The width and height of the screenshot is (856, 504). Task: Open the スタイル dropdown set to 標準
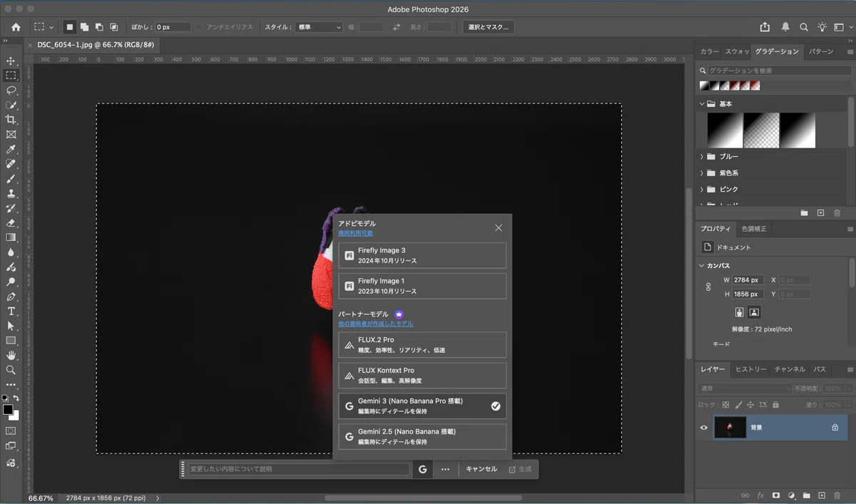click(x=319, y=27)
